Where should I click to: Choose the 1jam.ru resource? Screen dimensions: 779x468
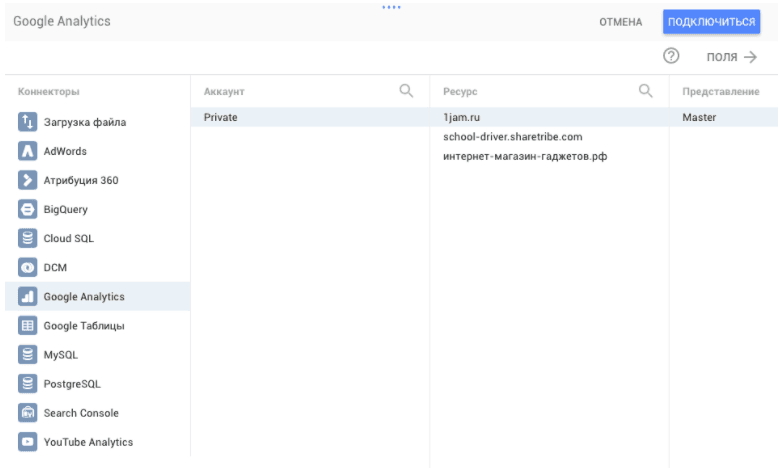pyautogui.click(x=549, y=117)
